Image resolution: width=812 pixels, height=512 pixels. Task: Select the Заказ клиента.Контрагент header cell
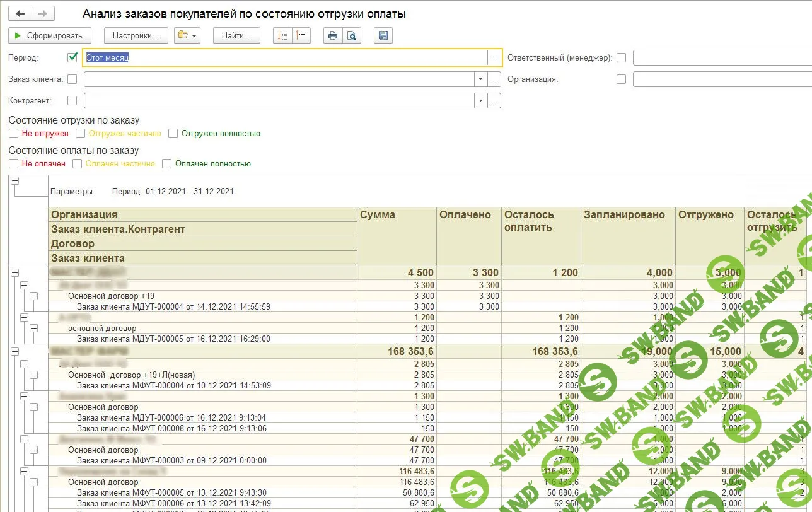pos(202,229)
